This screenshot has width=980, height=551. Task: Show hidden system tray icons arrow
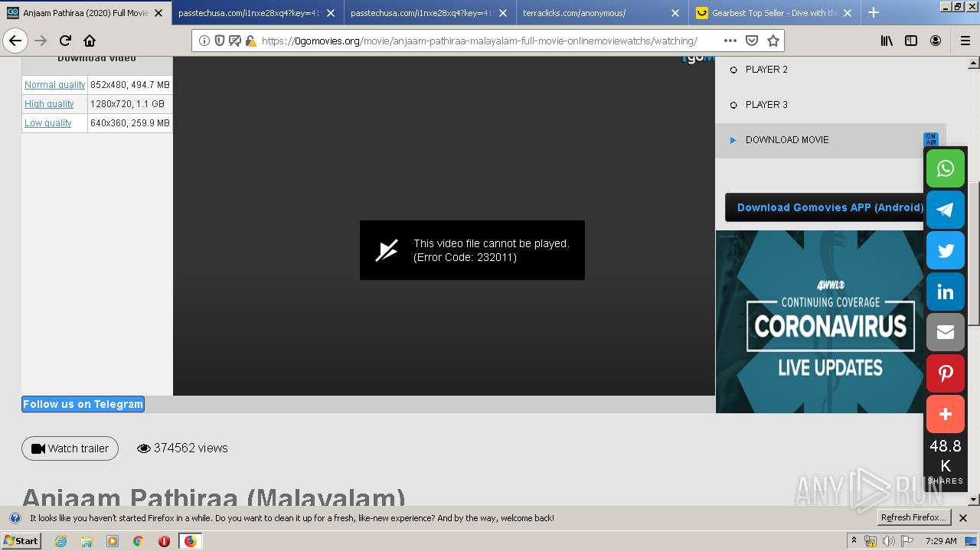point(854,541)
